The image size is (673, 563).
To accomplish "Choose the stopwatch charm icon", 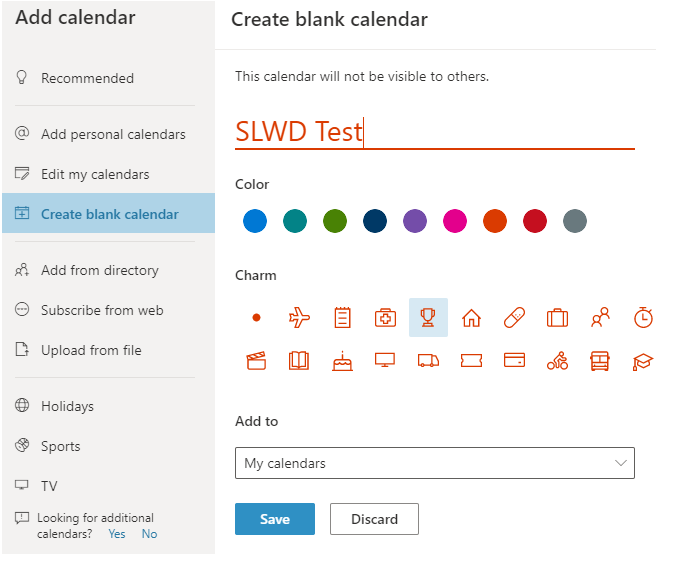I will (x=643, y=318).
